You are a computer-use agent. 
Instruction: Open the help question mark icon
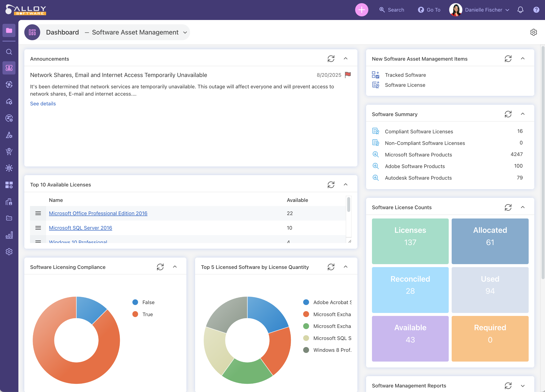(536, 10)
